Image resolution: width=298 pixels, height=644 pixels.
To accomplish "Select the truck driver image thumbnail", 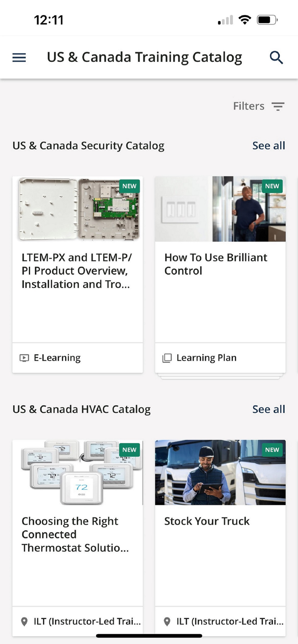I will point(220,472).
